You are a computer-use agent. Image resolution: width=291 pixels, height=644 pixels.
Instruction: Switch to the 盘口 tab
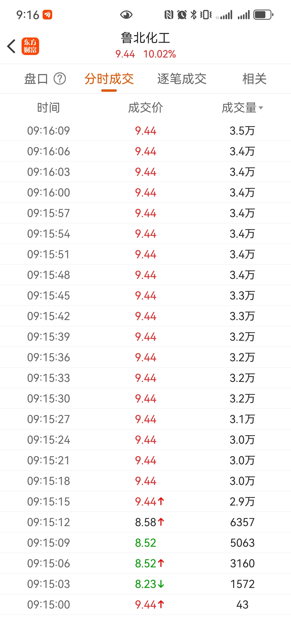pyautogui.click(x=36, y=79)
